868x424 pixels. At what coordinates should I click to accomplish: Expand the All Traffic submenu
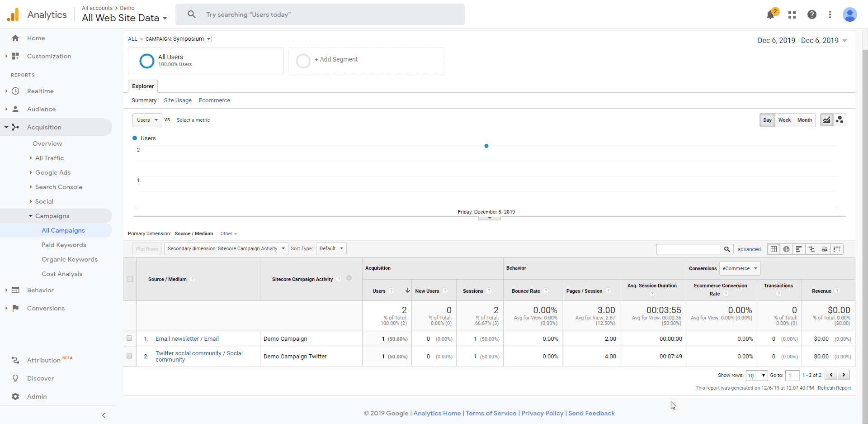[31, 158]
